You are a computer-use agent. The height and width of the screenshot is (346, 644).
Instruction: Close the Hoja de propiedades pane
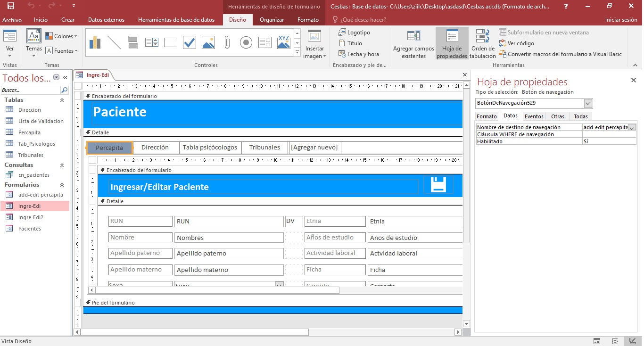click(x=634, y=81)
